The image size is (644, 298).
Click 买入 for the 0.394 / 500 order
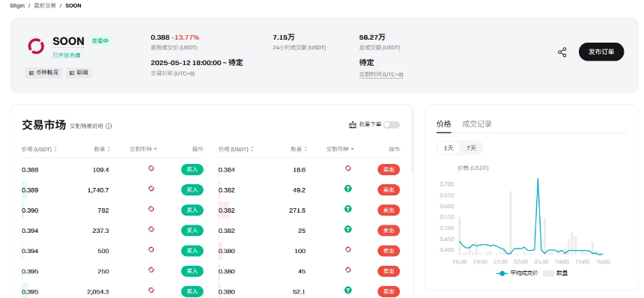(192, 251)
